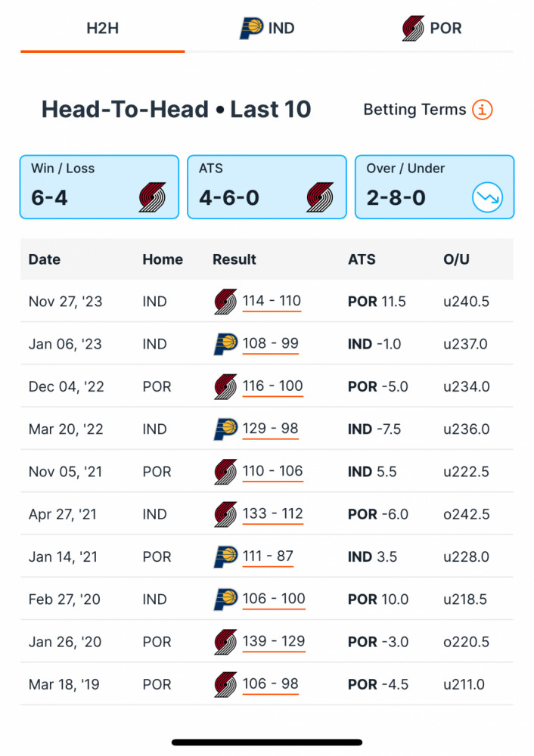Viewport: 534px width, 756px height.
Task: Tap the bottom home indicator bar
Action: click(267, 742)
